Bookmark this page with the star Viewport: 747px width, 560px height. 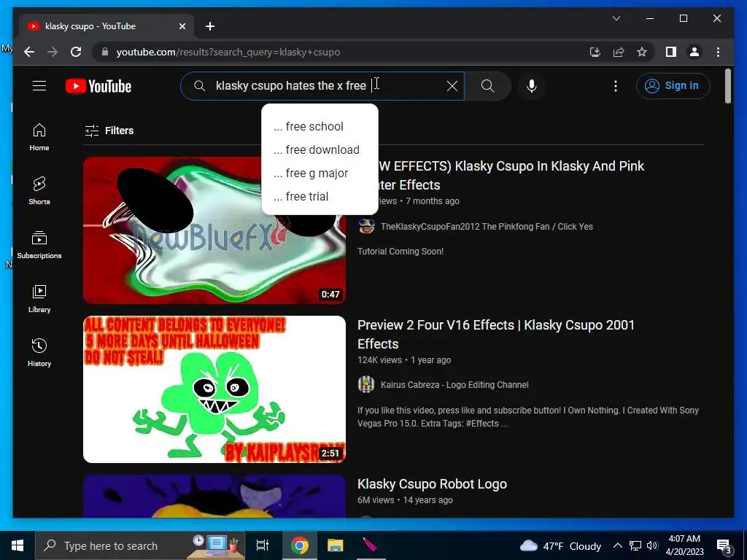(x=642, y=52)
